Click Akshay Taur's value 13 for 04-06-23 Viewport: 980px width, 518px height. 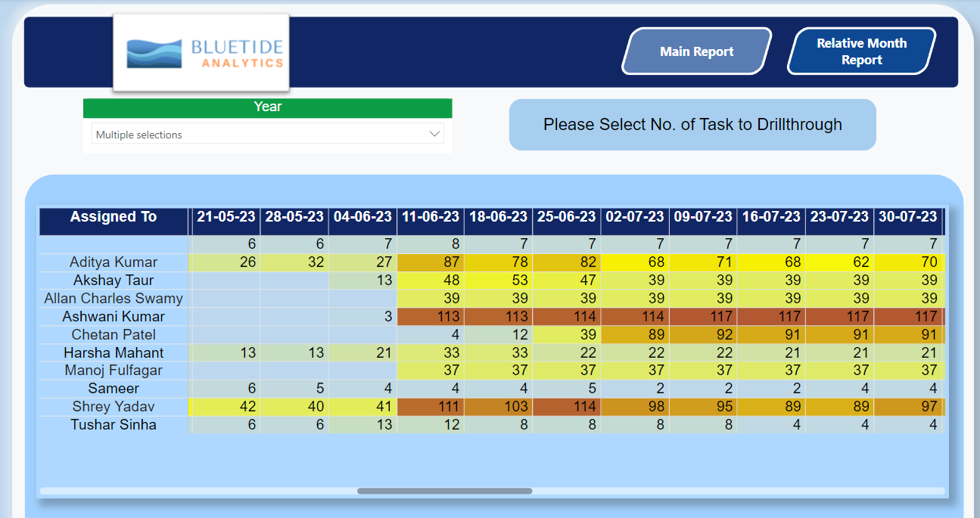(362, 281)
